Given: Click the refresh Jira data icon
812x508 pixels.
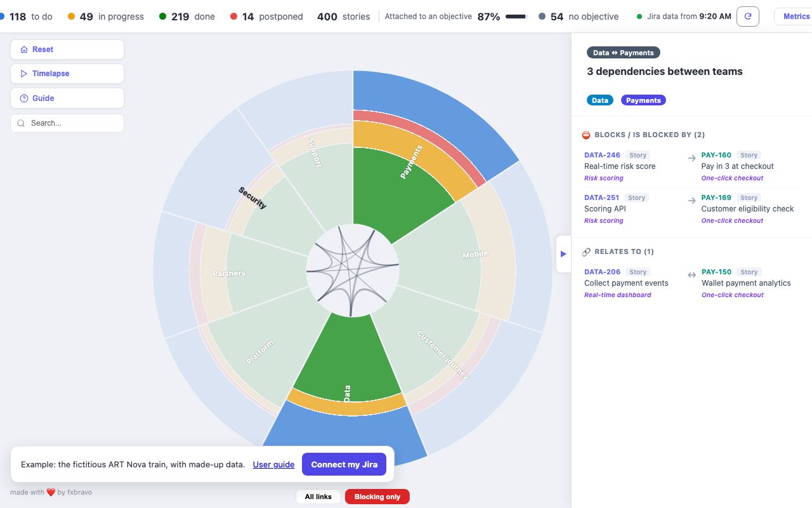Looking at the screenshot, I should [748, 17].
